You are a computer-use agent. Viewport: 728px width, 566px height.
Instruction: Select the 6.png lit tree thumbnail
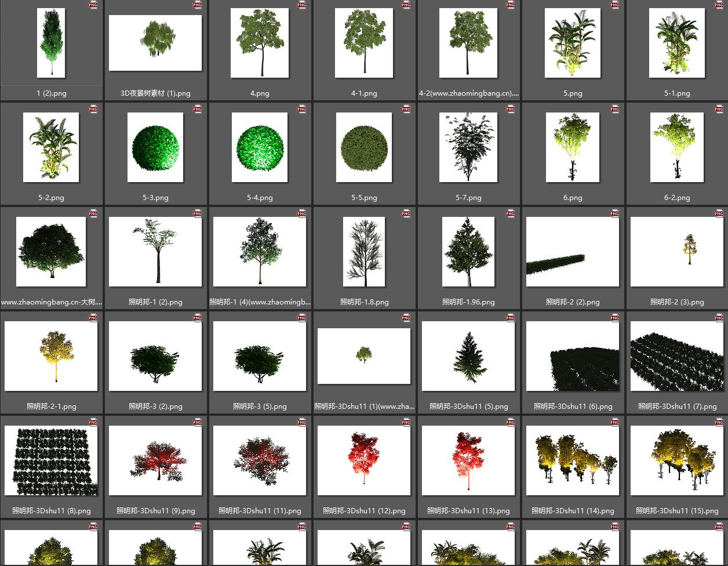tap(573, 147)
